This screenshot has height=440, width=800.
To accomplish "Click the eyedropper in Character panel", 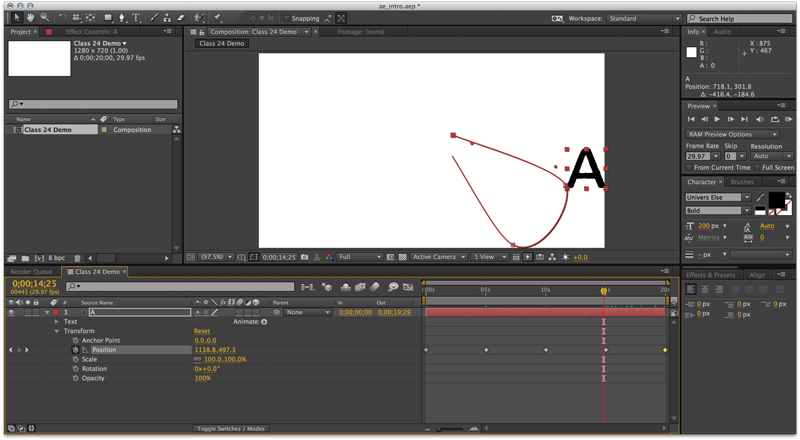I will pyautogui.click(x=760, y=198).
